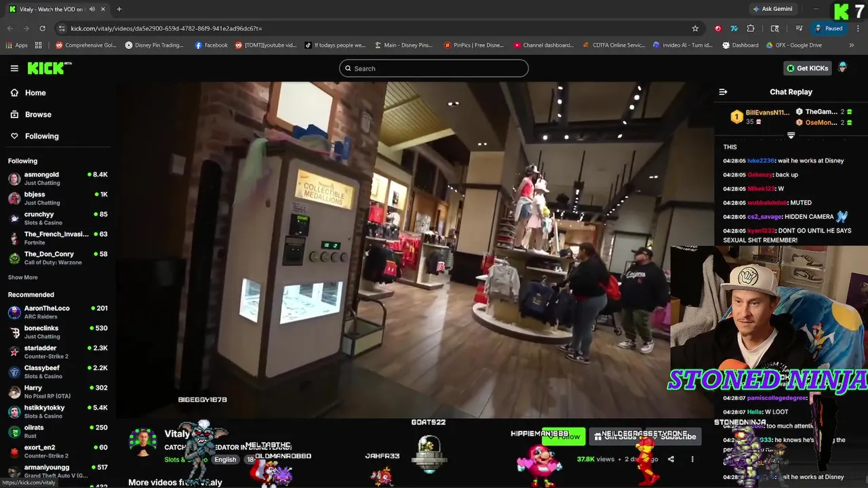Open the Extensions puzzle icon menu
The image size is (868, 488).
(751, 28)
